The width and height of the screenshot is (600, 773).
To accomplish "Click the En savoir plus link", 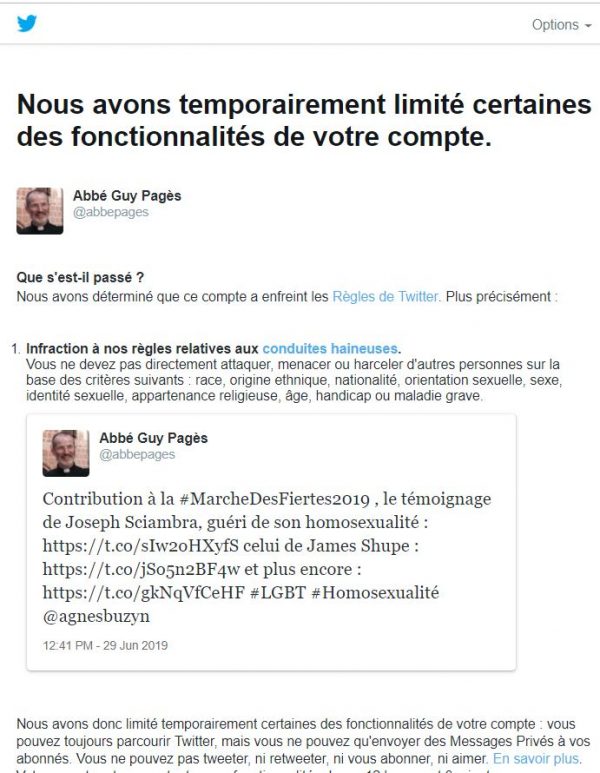I will (x=535, y=758).
